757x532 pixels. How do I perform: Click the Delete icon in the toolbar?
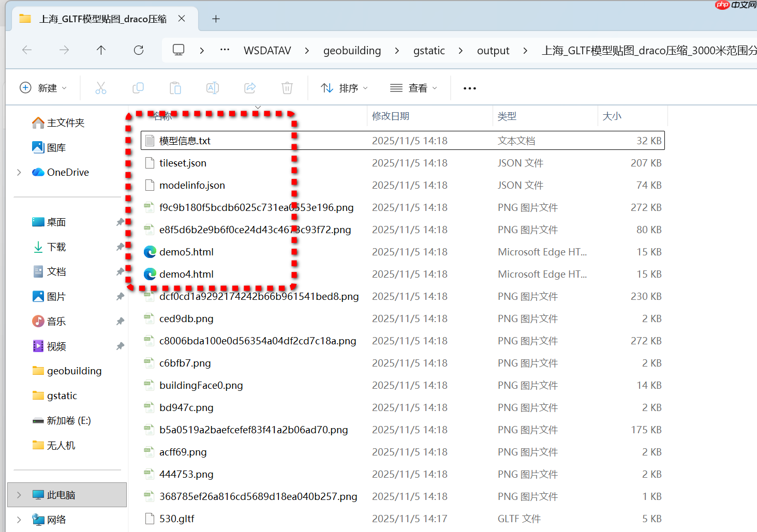(287, 88)
